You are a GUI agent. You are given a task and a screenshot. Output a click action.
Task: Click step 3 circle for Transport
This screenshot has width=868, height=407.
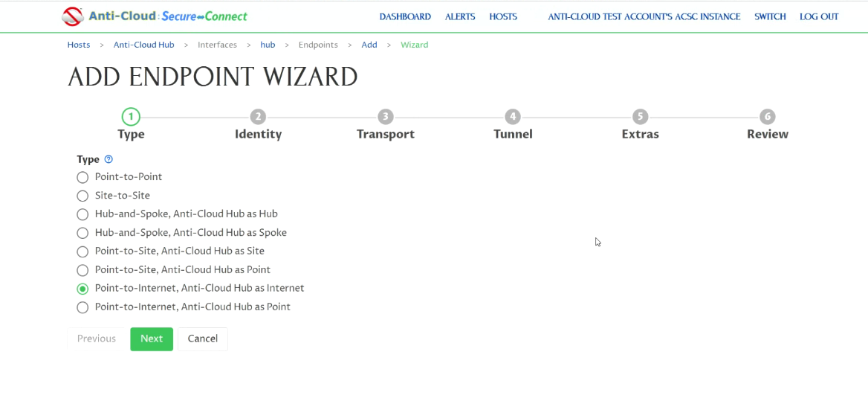coord(385,117)
